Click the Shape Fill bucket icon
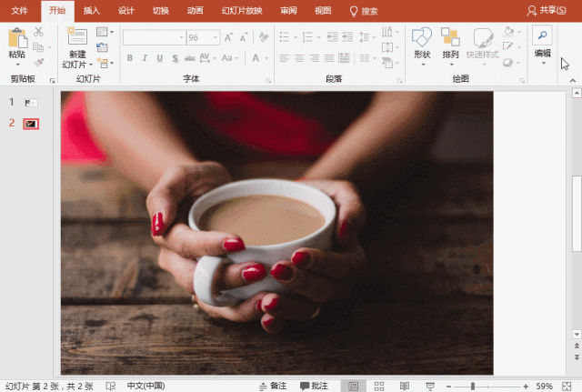This screenshot has width=582, height=392. (508, 32)
